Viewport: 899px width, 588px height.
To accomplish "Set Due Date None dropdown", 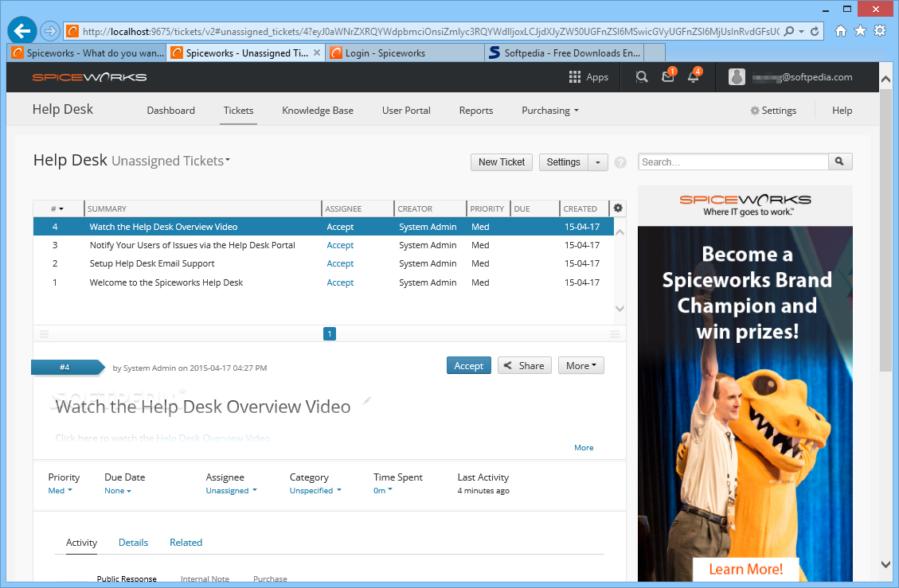I will coord(118,491).
